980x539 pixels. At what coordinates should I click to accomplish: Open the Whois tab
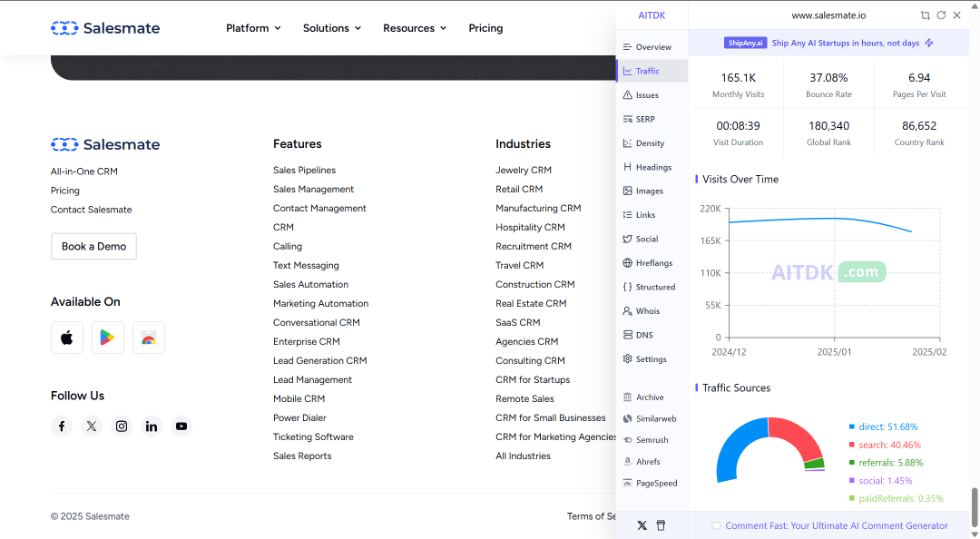coord(652,310)
